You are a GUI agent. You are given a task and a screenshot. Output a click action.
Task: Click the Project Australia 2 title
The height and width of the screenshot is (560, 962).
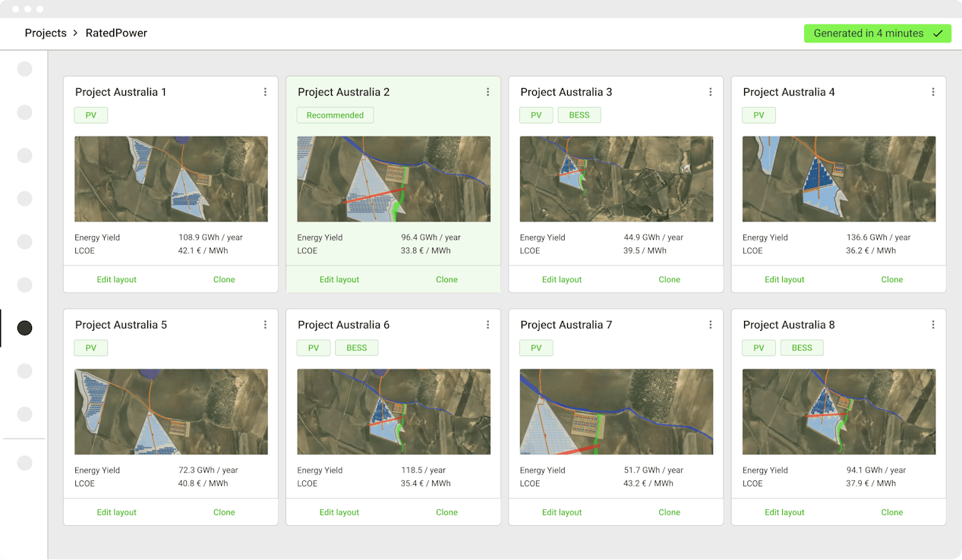tap(343, 92)
